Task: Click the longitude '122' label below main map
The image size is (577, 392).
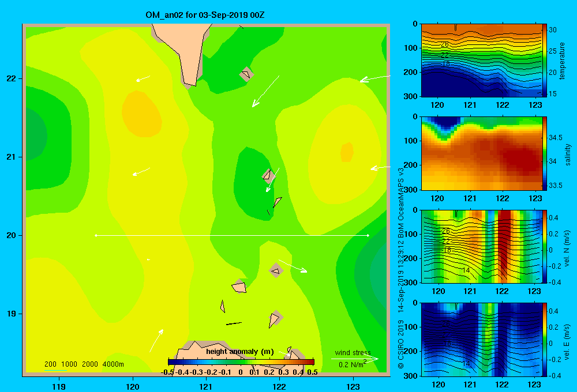Action: (279, 386)
